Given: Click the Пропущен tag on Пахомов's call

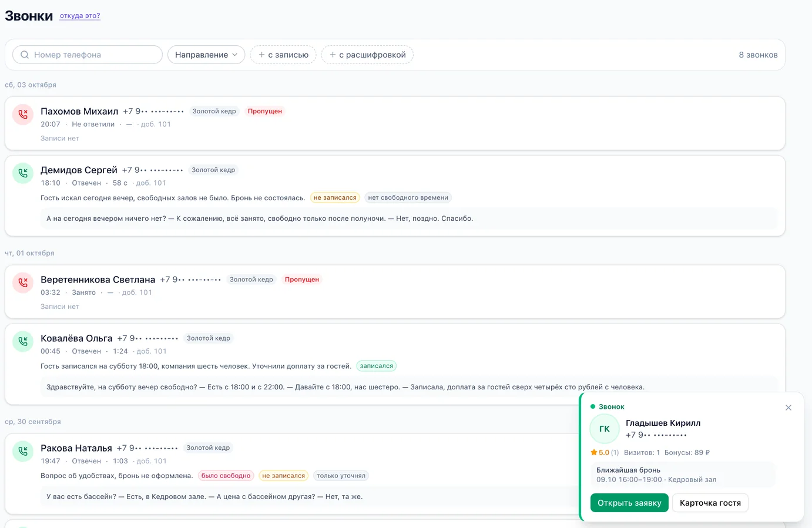Looking at the screenshot, I should pyautogui.click(x=265, y=111).
